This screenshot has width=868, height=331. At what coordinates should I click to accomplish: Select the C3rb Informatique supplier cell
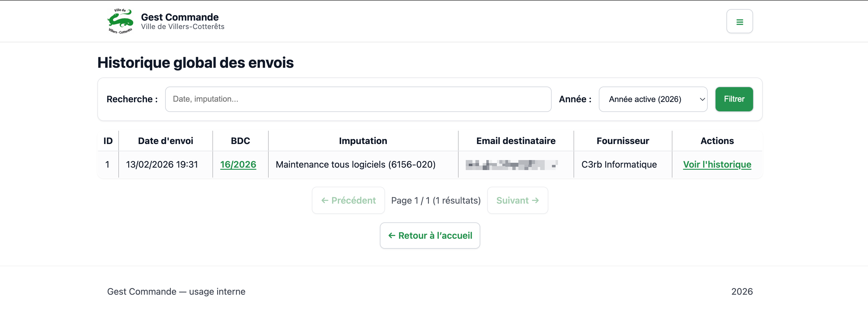tap(619, 165)
